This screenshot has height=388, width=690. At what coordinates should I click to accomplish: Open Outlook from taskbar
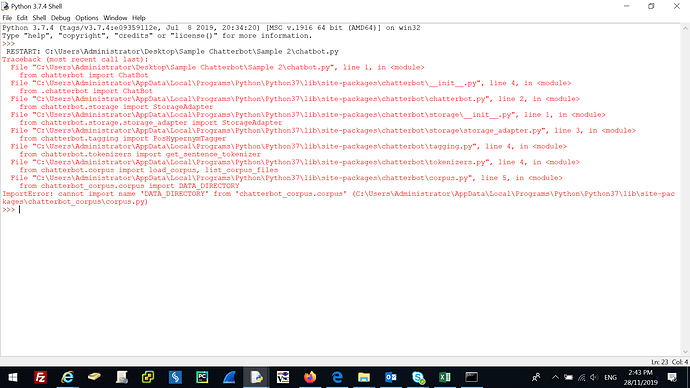click(391, 377)
